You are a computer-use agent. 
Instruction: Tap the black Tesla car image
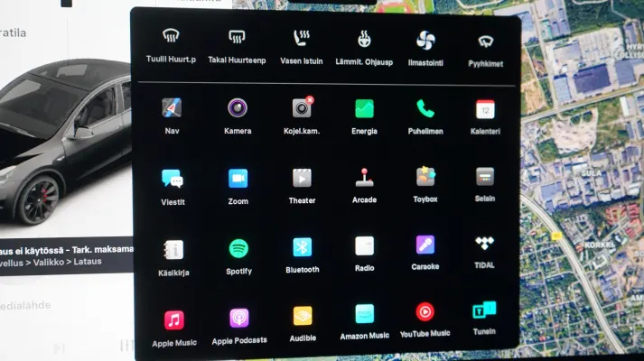pyautogui.click(x=66, y=143)
